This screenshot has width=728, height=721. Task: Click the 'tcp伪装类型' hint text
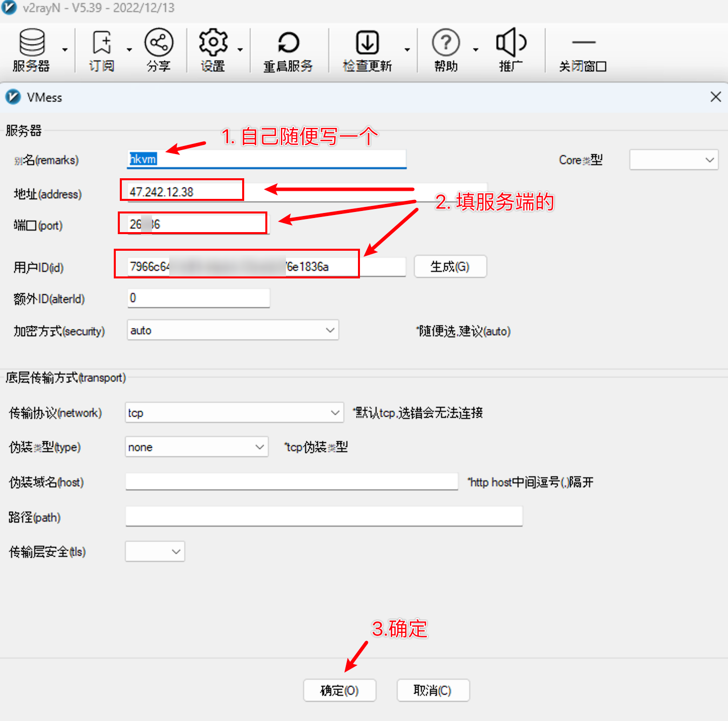(316, 447)
